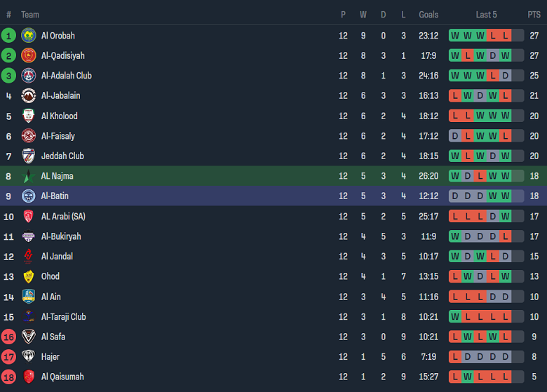Click the Al-Batin club crest

29,196
